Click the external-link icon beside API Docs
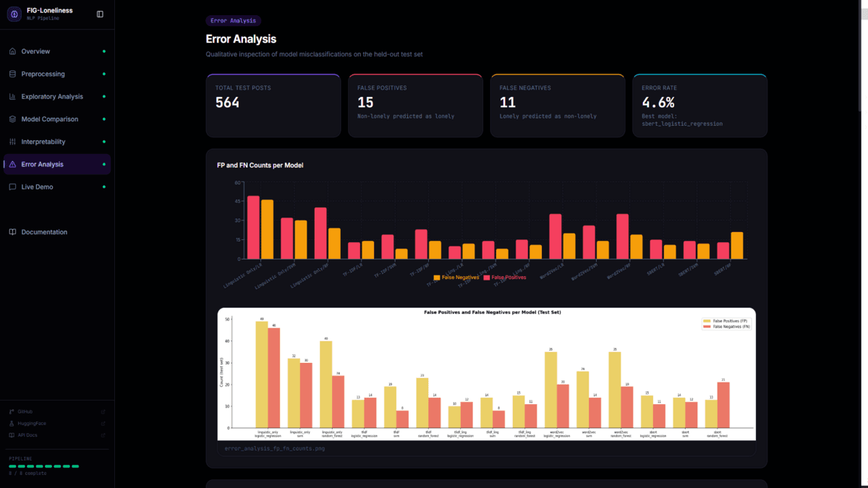The image size is (868, 488). (103, 435)
